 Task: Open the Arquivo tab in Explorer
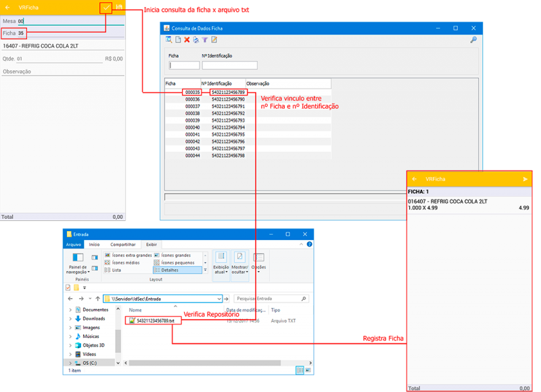[x=74, y=245]
